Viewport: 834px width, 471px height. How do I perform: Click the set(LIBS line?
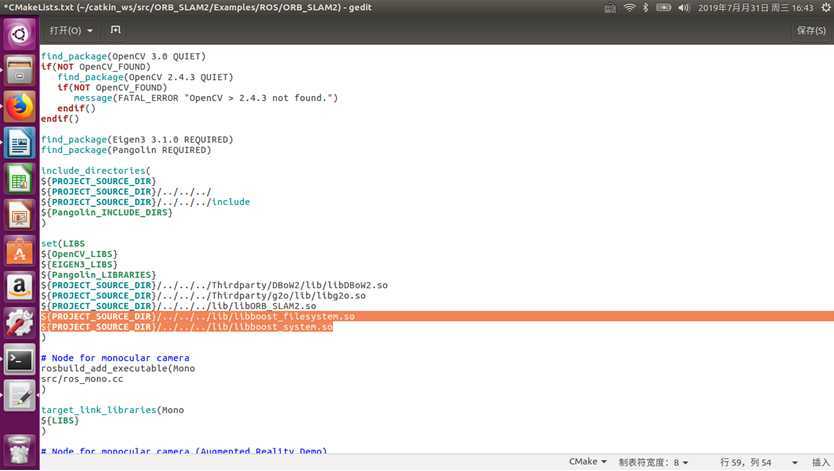[63, 243]
